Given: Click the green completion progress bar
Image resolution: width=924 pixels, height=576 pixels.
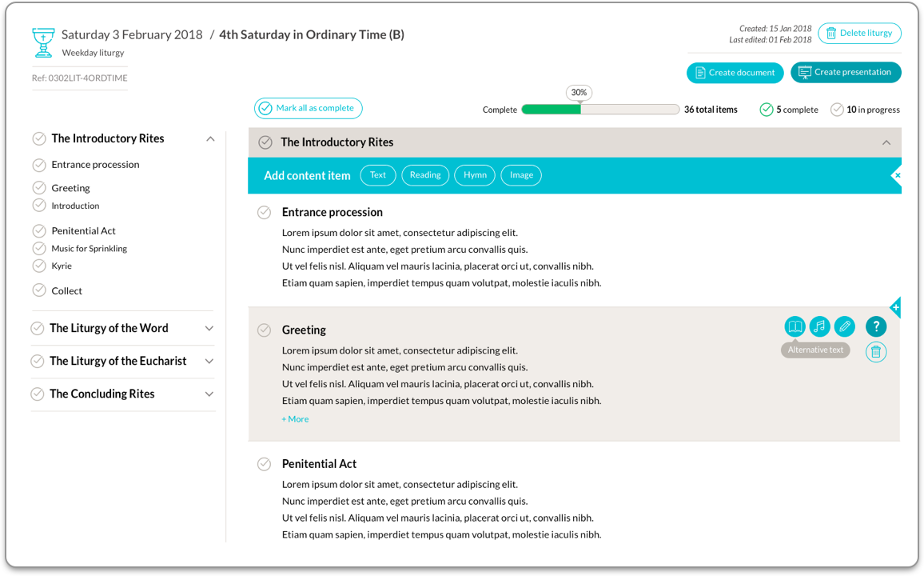Looking at the screenshot, I should 552,110.
